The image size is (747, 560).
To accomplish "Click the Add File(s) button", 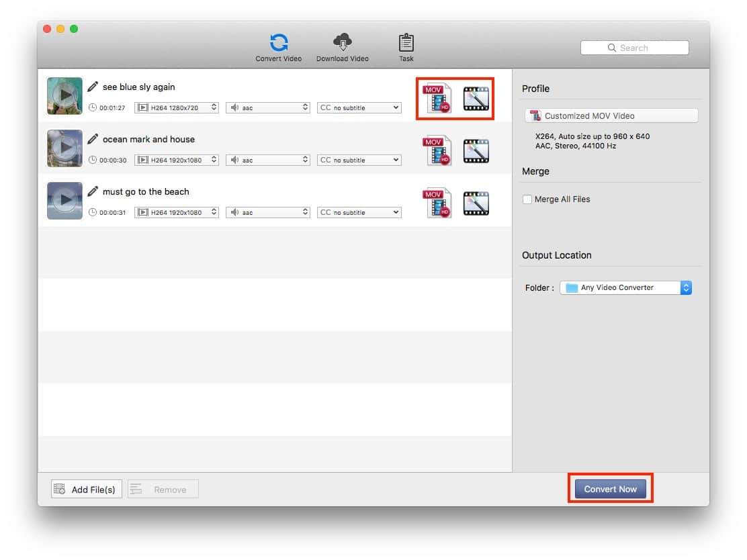I will pyautogui.click(x=87, y=489).
